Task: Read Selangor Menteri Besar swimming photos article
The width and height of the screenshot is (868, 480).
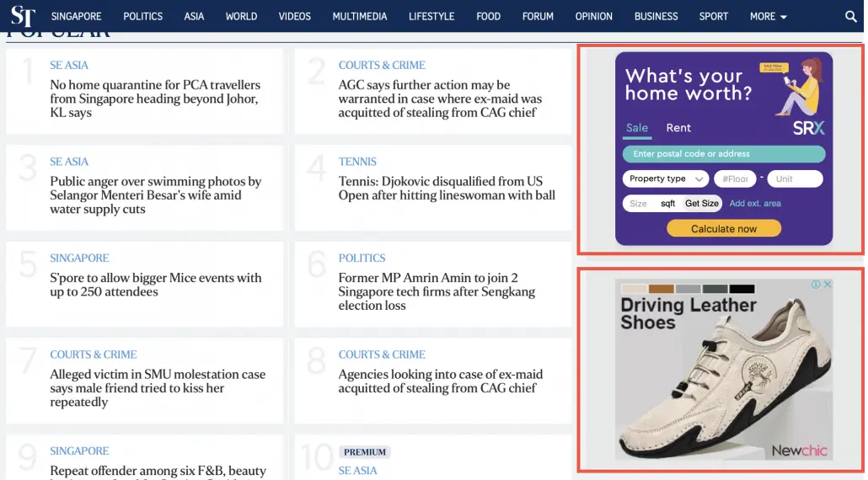Action: point(156,195)
